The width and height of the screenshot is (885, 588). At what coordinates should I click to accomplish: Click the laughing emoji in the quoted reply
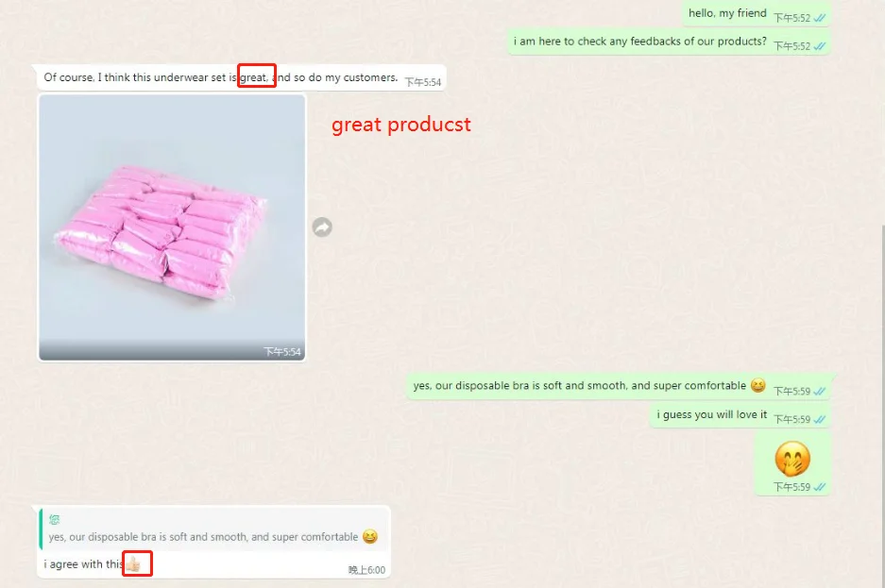369,536
